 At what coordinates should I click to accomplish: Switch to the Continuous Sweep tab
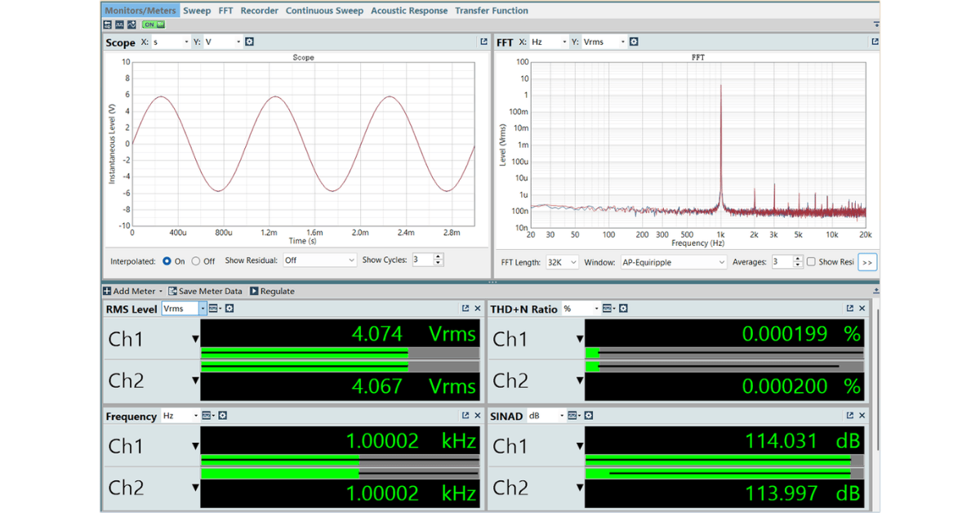(x=324, y=11)
